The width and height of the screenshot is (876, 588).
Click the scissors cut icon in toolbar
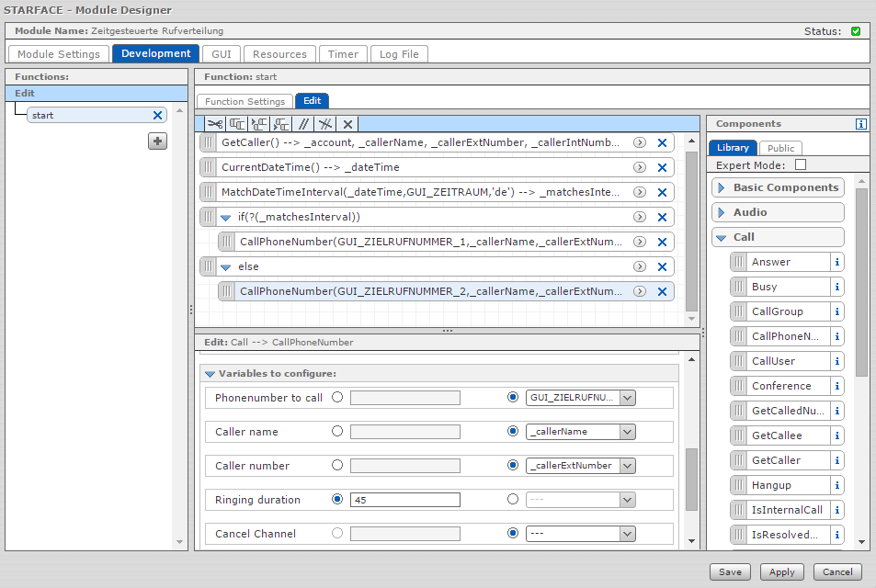(214, 124)
